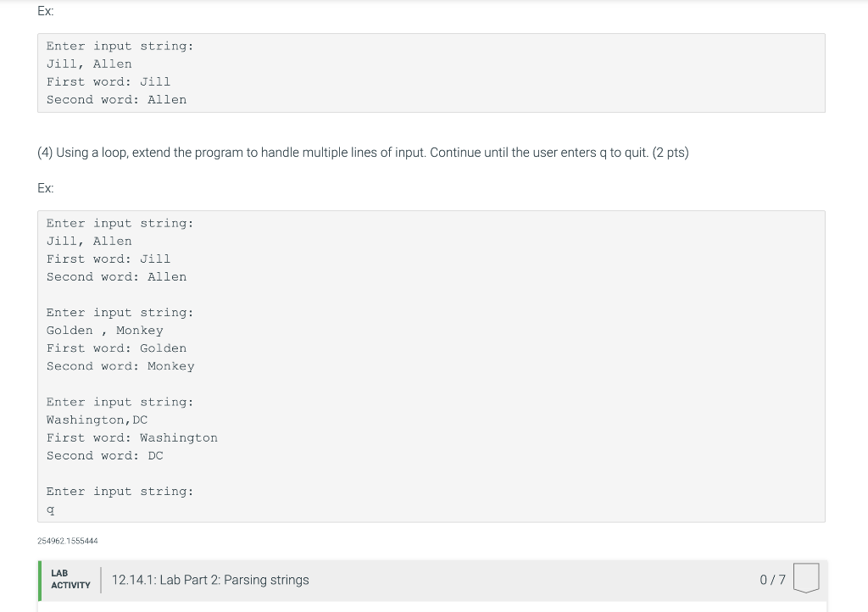
Task: Open 12.14.1: Lab Part 2: Parsing strings
Action: coord(210,580)
